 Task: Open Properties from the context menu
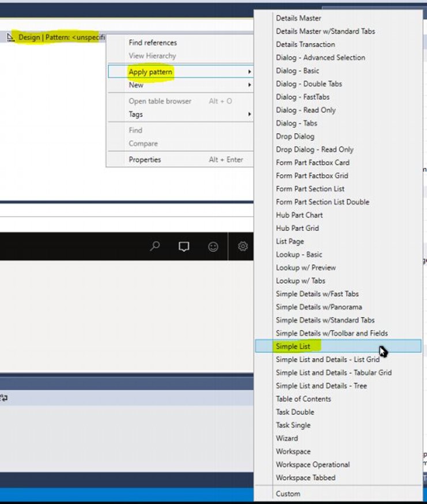pyautogui.click(x=145, y=160)
